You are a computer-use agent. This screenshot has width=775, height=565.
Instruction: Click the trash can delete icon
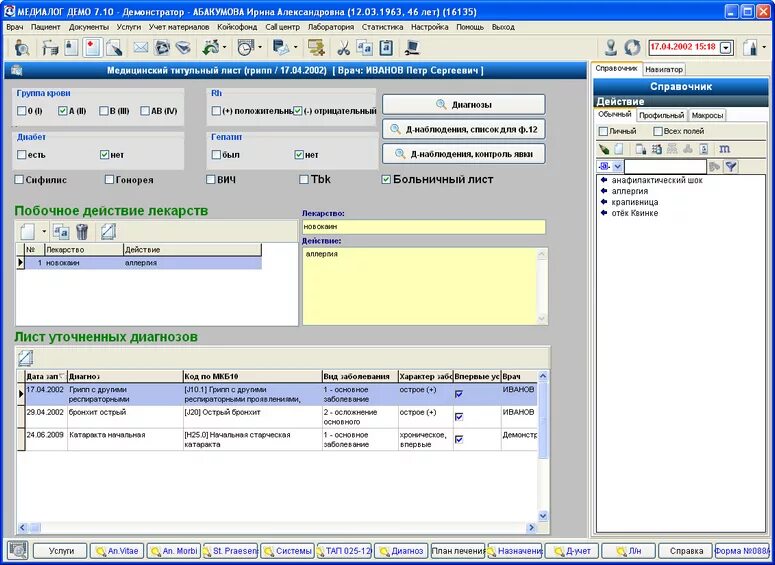(x=82, y=231)
